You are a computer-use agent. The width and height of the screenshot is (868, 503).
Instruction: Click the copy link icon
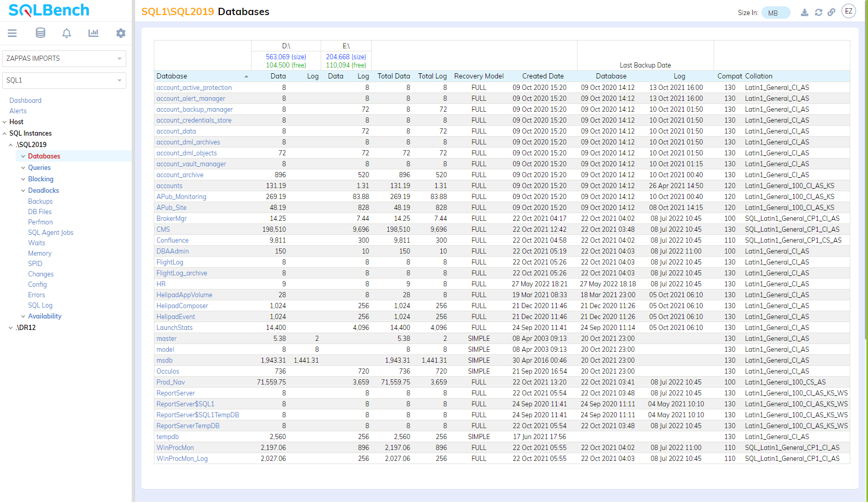click(832, 12)
